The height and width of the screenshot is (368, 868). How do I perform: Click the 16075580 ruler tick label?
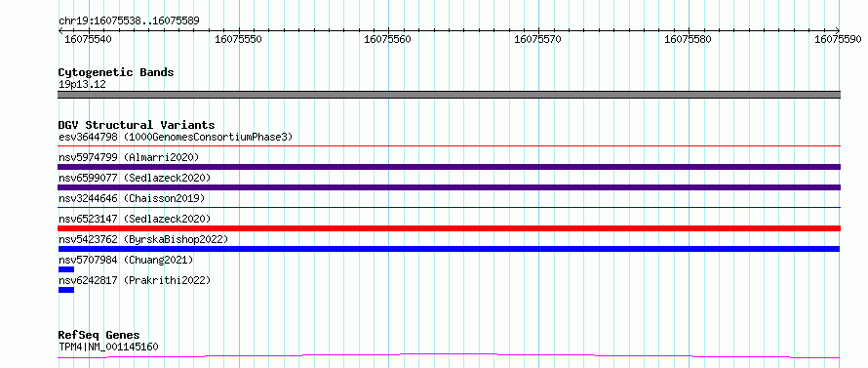(x=687, y=39)
